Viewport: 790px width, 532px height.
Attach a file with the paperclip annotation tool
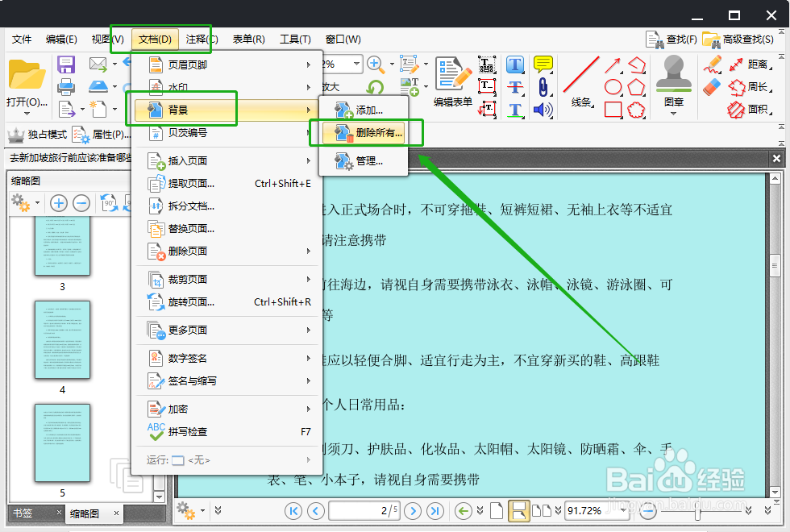click(x=543, y=85)
